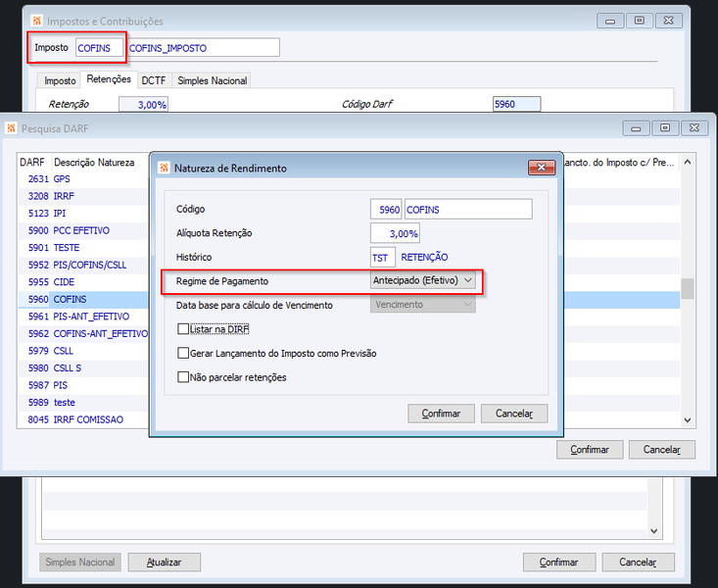Click Confirmar in Pesquisa DARF window
The image size is (718, 588).
coord(590,450)
